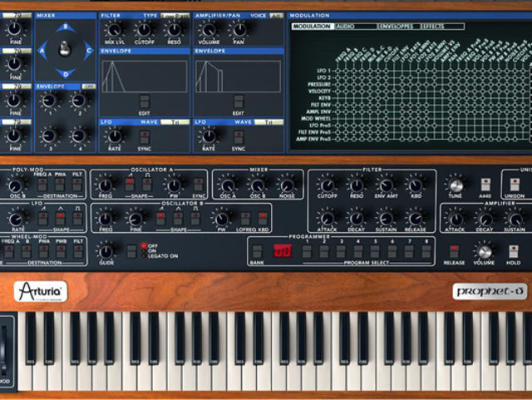Grab the silver joystick handle in the Mixer
Screen dimensions: 532x400
(65, 49)
